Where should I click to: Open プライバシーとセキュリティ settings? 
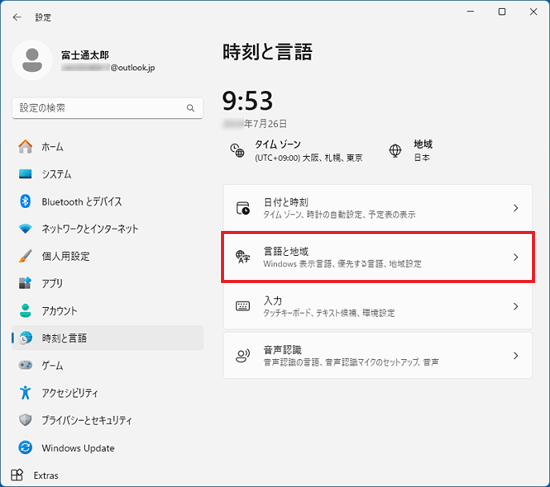(108, 420)
